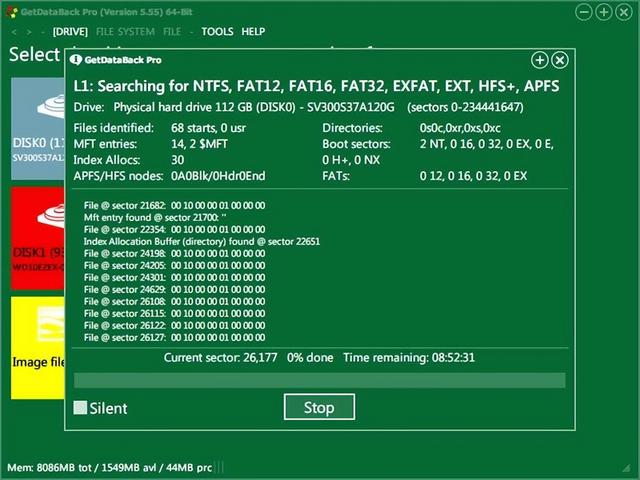Click 'File @ sector 24629' log line
This screenshot has height=480, width=640.
(x=175, y=289)
